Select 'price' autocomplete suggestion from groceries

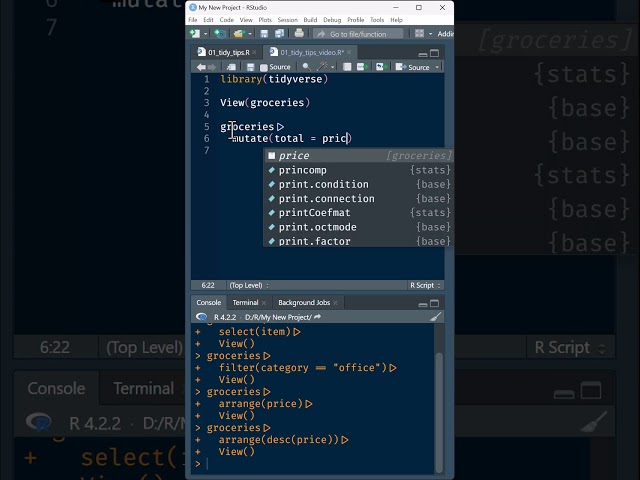pos(359,156)
